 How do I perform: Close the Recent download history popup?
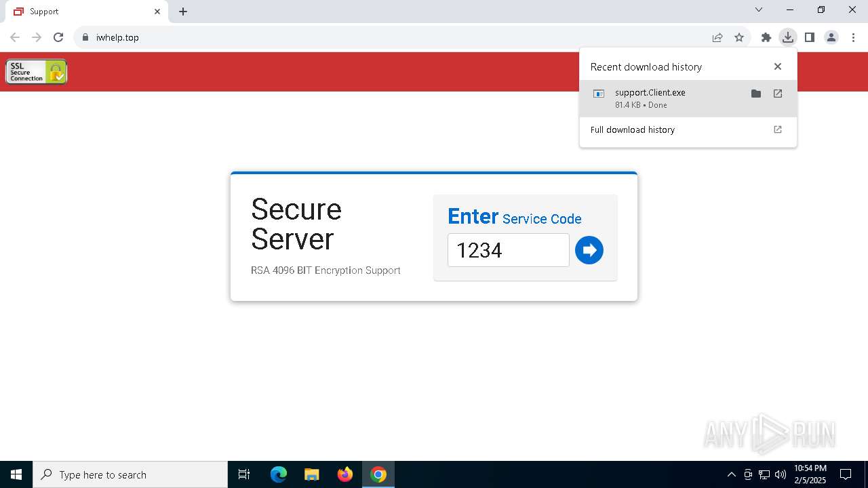click(778, 66)
